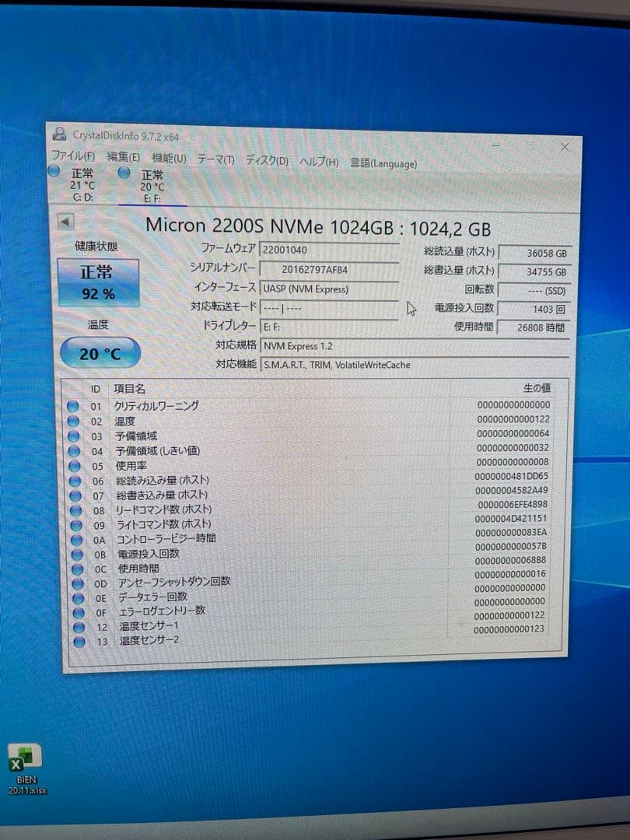Screen dimensions: 630x840
Task: Click the status dot for row 13 温度センサー2
Action: click(80, 641)
